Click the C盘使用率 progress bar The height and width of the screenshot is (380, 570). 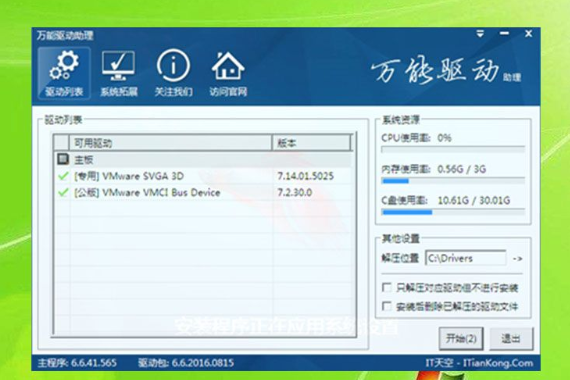[453, 212]
